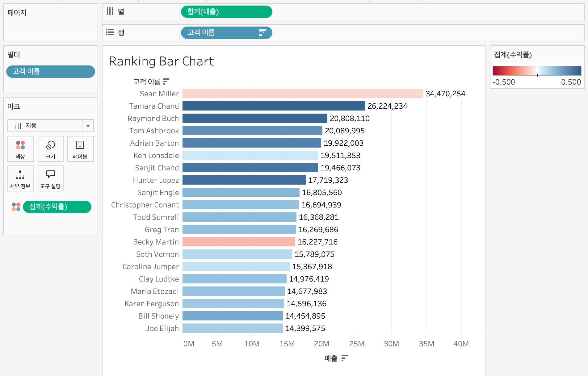Viewport: 588px width, 376px height.
Task: Open the 색상 (color) mark card
Action: tap(20, 149)
